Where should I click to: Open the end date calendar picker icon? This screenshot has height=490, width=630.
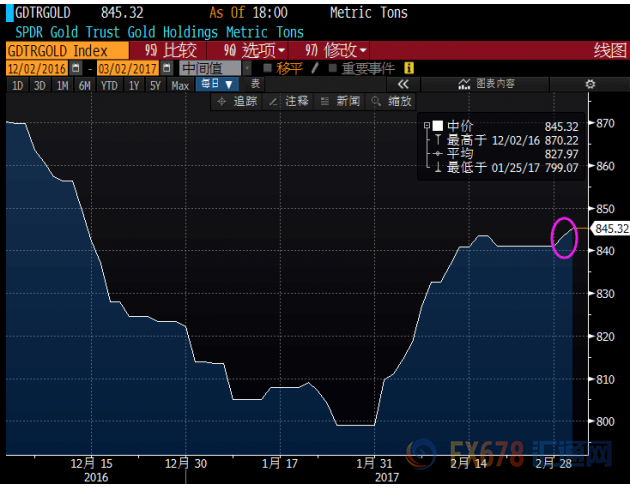(x=166, y=68)
